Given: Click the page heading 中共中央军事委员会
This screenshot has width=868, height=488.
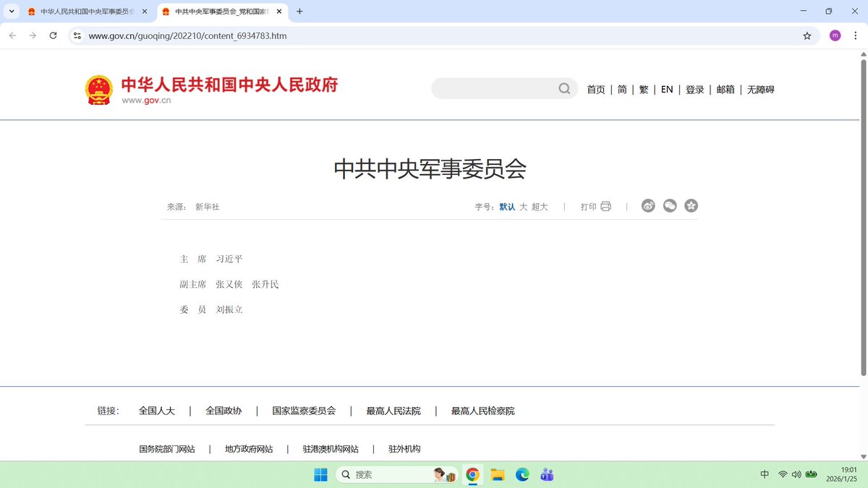Looking at the screenshot, I should click(x=430, y=168).
